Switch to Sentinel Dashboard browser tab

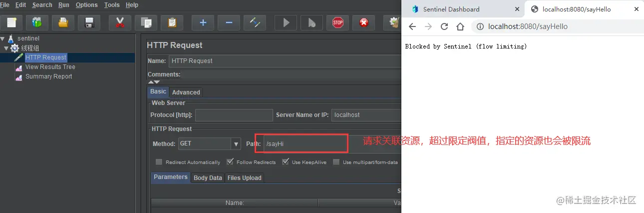(451, 9)
